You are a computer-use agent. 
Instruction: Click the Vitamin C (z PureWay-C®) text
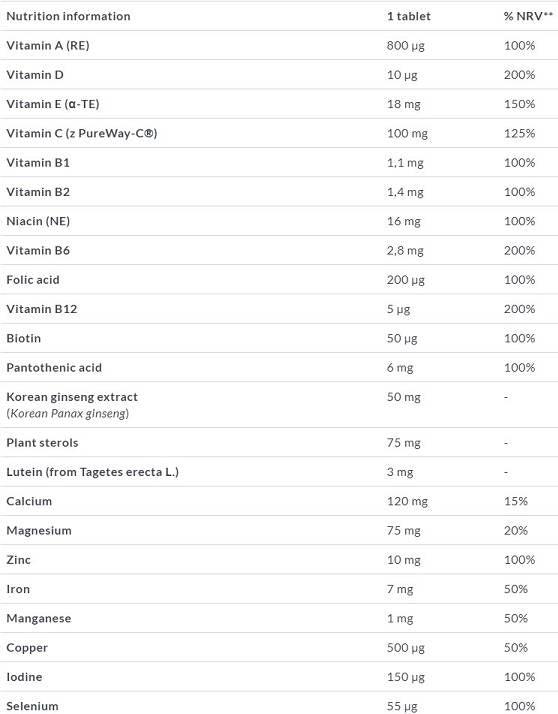(82, 133)
